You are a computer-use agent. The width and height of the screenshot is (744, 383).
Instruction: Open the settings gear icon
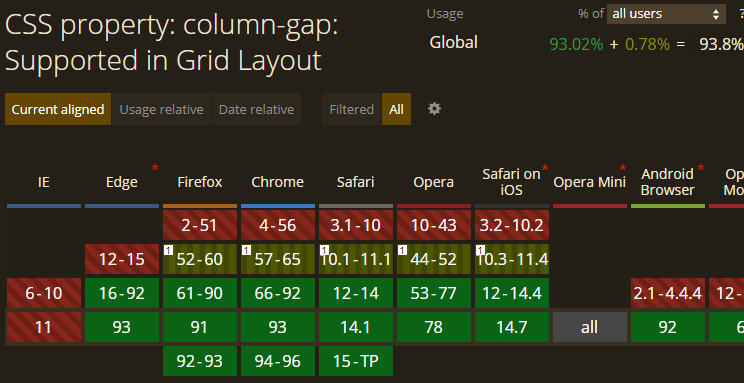pos(434,109)
